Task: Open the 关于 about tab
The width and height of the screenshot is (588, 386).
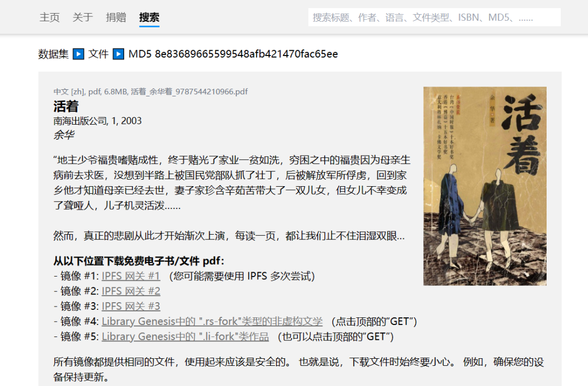Action: pos(83,17)
